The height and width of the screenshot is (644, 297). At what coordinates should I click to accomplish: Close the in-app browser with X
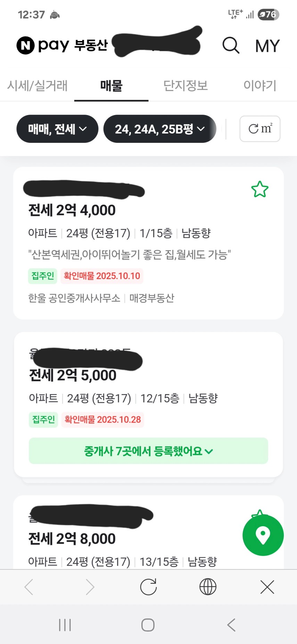coord(267,587)
